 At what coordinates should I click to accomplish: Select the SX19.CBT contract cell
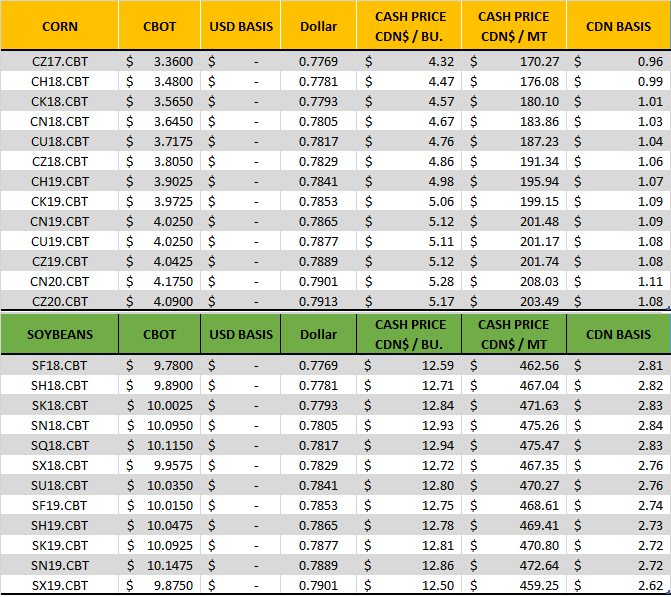tap(60, 584)
